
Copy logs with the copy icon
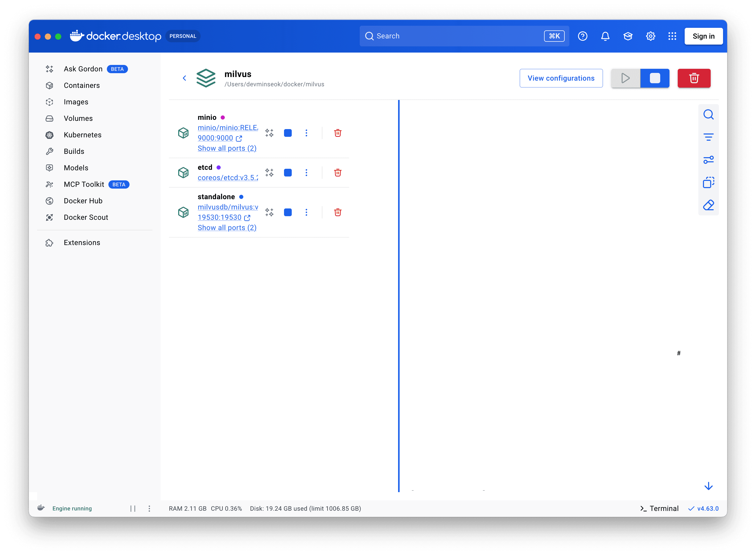tap(708, 182)
